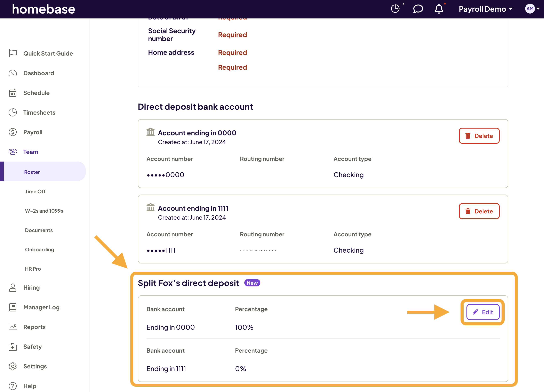Open the Schedule calendar icon
The height and width of the screenshot is (392, 544).
tap(13, 93)
